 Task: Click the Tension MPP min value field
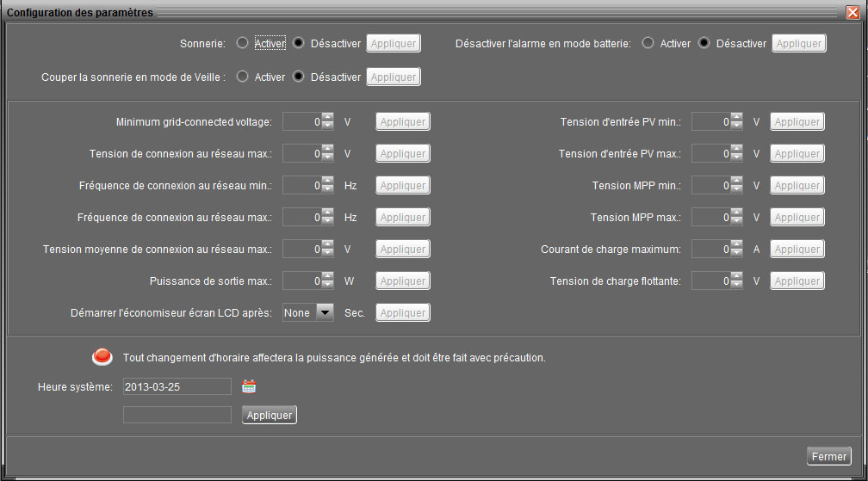(710, 185)
